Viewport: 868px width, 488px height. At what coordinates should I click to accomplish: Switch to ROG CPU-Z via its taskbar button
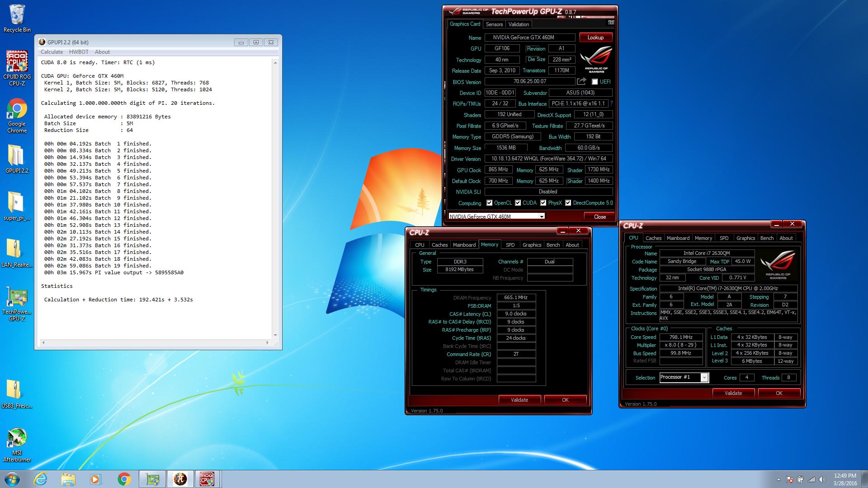(207, 479)
